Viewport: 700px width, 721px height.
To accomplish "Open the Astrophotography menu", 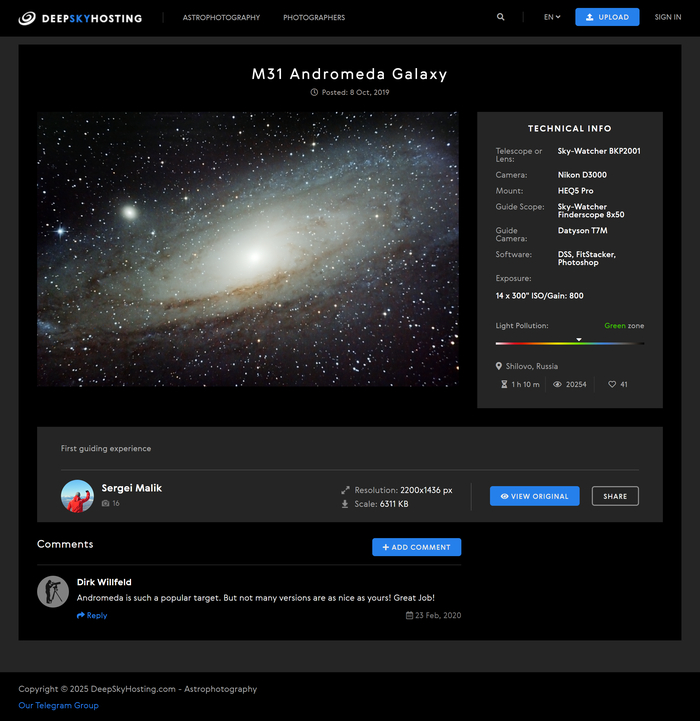I will 221,18.
